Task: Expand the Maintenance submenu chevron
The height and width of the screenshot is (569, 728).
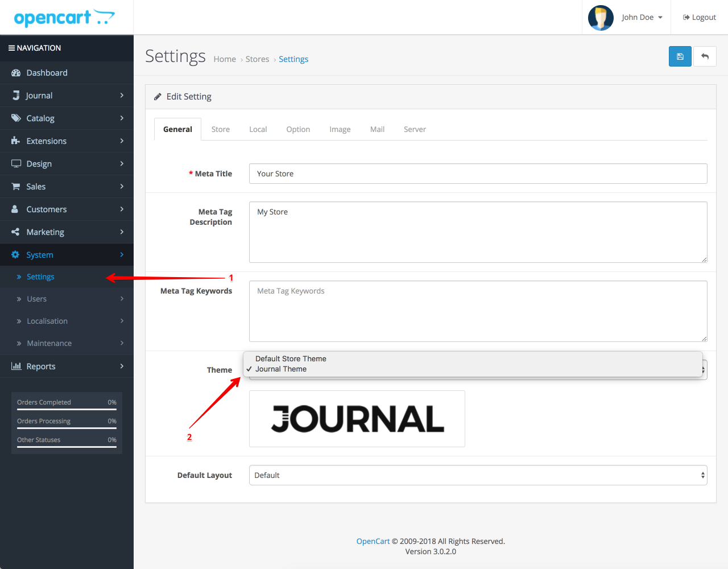Action: click(122, 343)
